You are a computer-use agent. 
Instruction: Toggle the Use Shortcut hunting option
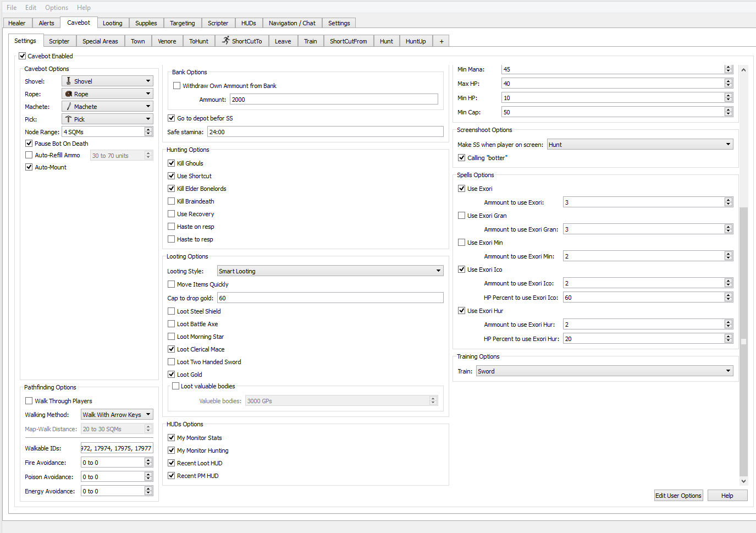coord(172,176)
